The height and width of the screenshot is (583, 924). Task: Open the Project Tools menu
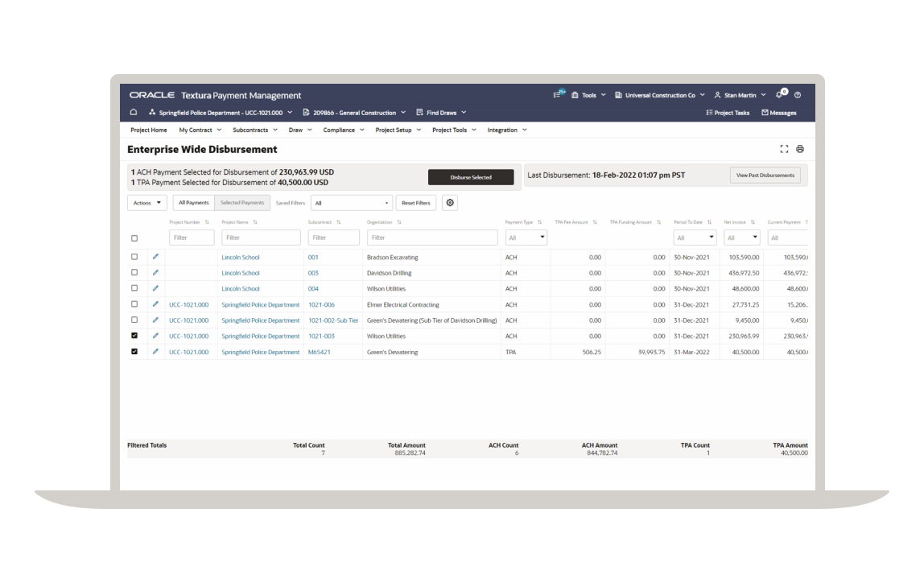pos(454,130)
